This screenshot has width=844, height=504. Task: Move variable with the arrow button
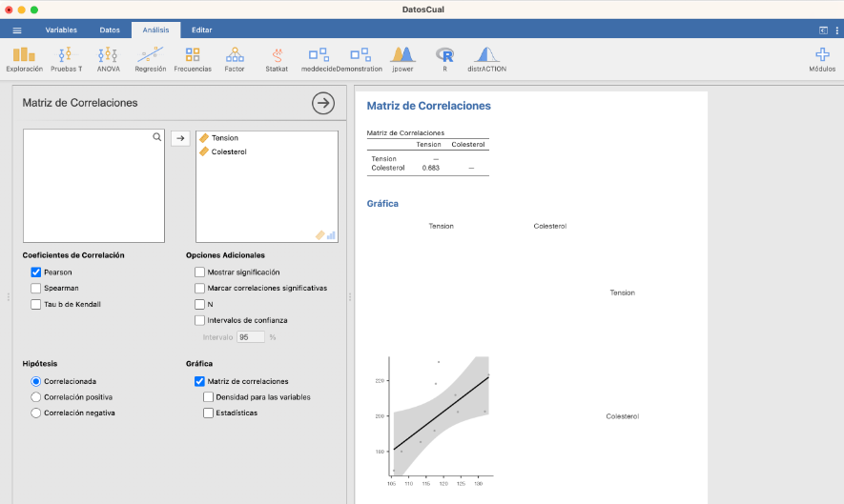coord(180,138)
